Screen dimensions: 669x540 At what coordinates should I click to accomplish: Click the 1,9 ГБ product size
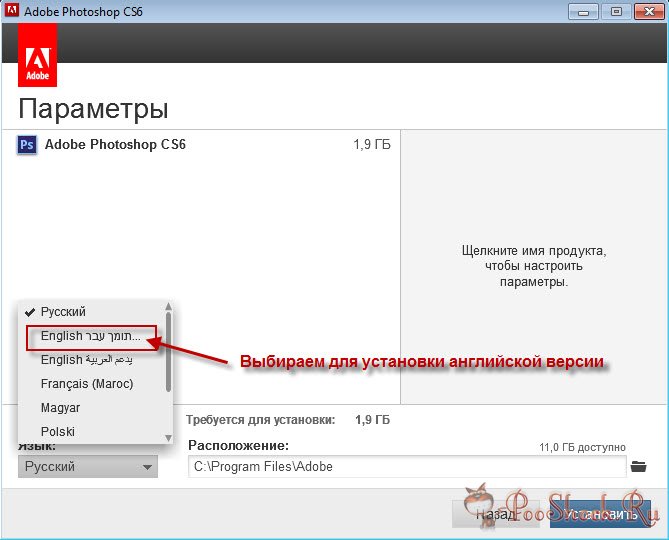(372, 145)
